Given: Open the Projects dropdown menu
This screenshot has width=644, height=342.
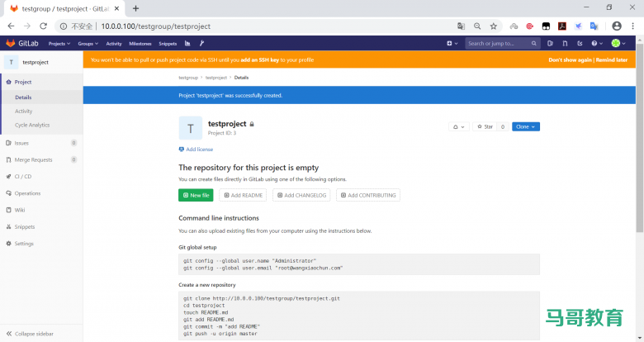Looking at the screenshot, I should [59, 44].
